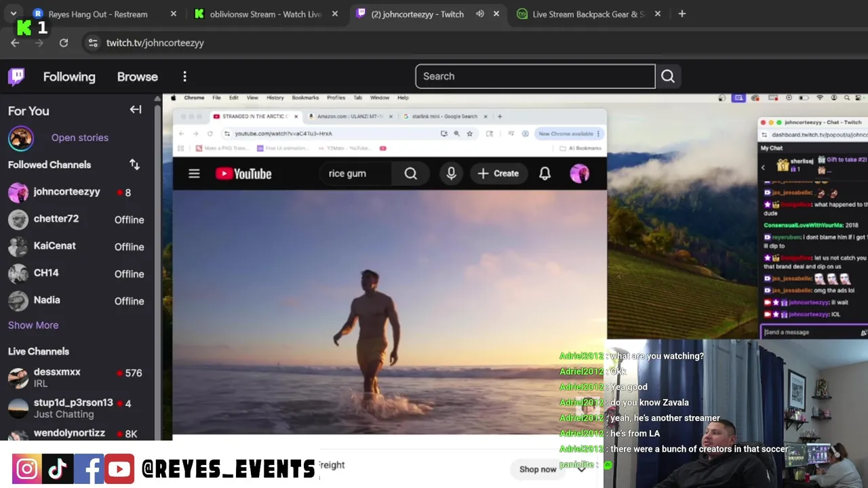Click the Instagram icon in overlay
Screen dimensions: 868x488
click(x=27, y=468)
